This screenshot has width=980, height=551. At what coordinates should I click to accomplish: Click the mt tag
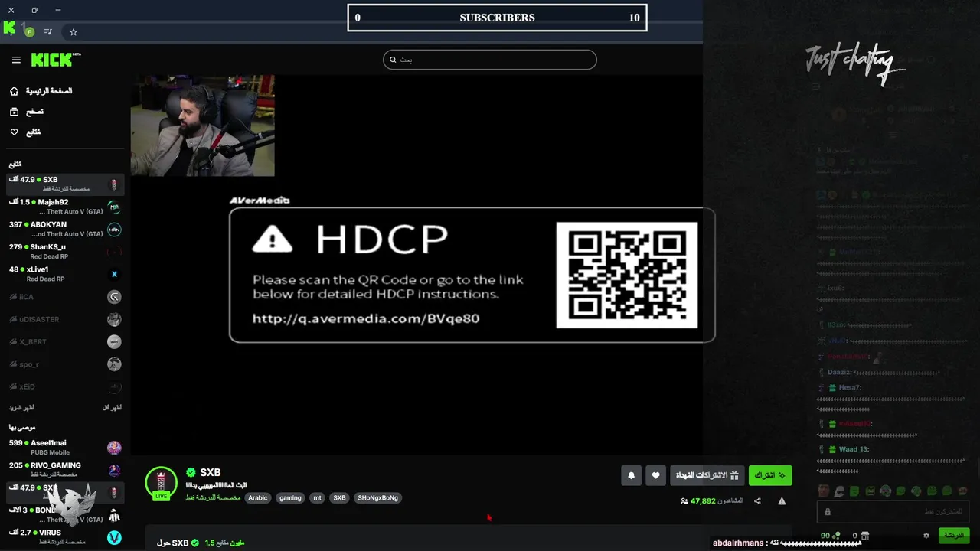point(317,497)
